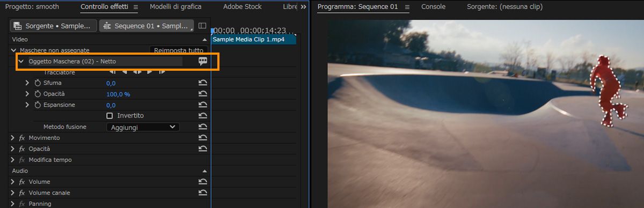Open Sorgente: (nessuna clip) tab
The height and width of the screenshot is (208, 644).
(504, 7)
